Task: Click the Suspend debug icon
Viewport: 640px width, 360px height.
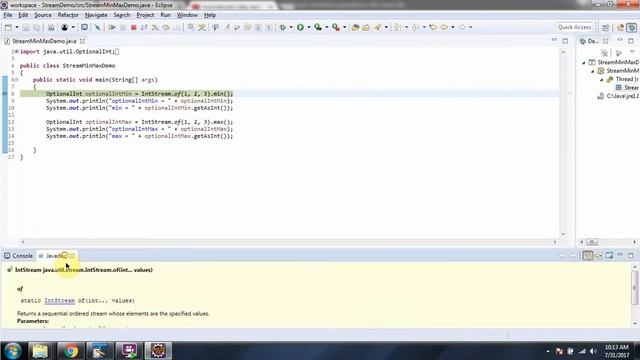Action: [123, 27]
